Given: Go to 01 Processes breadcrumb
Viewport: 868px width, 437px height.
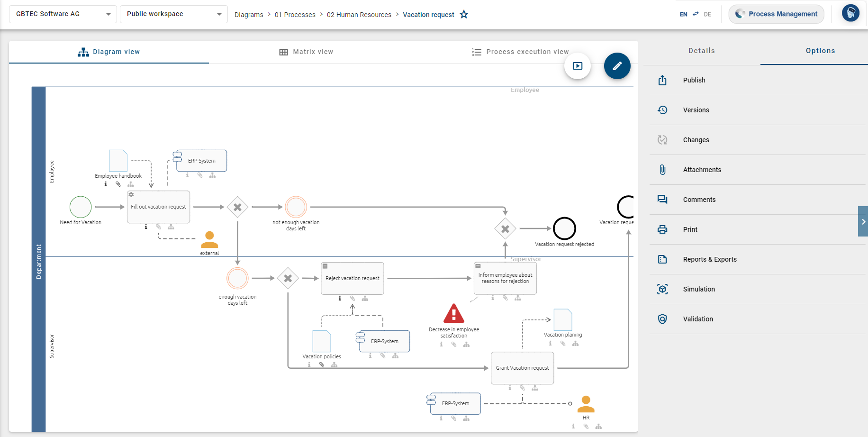Looking at the screenshot, I should click(295, 15).
